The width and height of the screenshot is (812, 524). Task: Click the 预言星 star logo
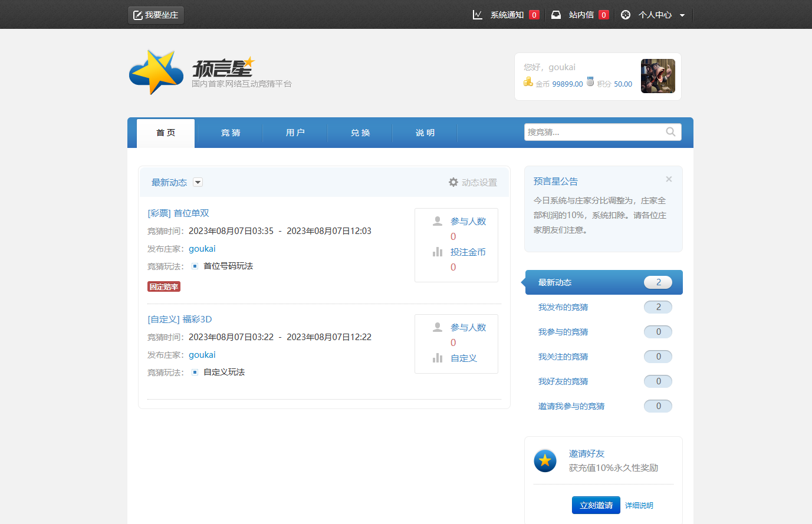156,72
